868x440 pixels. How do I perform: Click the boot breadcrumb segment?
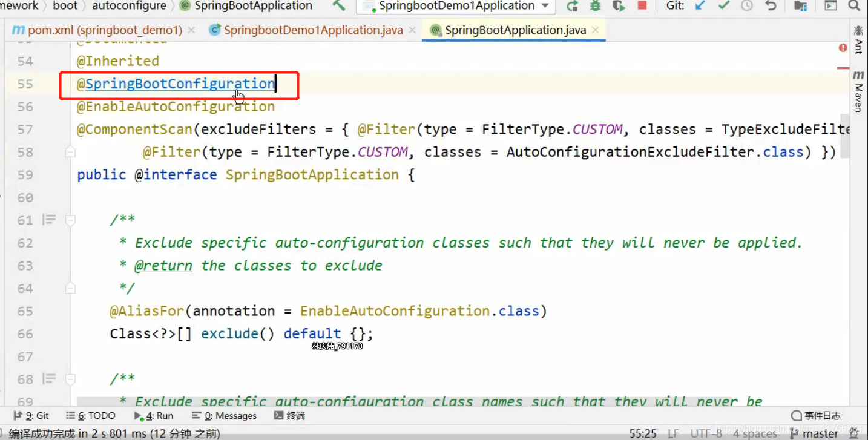(x=65, y=6)
